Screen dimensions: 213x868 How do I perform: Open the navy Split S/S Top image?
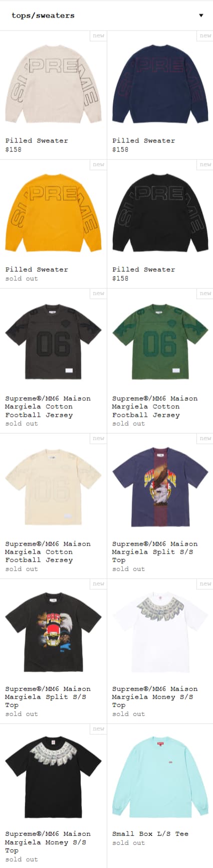point(160,487)
